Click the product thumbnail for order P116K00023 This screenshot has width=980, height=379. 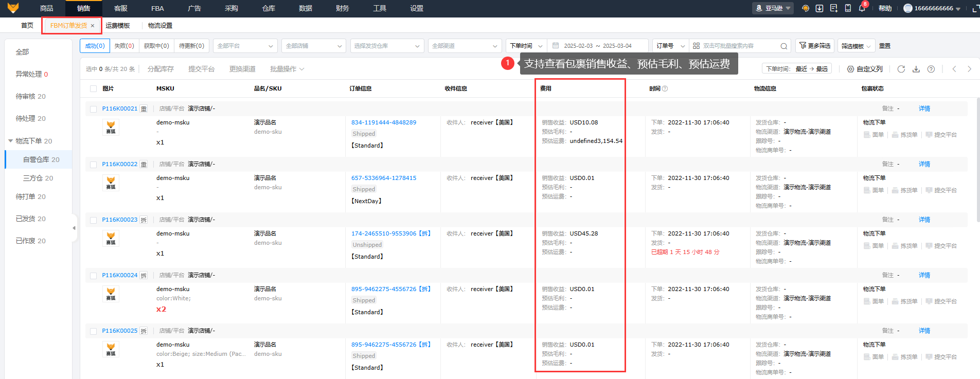pos(111,238)
